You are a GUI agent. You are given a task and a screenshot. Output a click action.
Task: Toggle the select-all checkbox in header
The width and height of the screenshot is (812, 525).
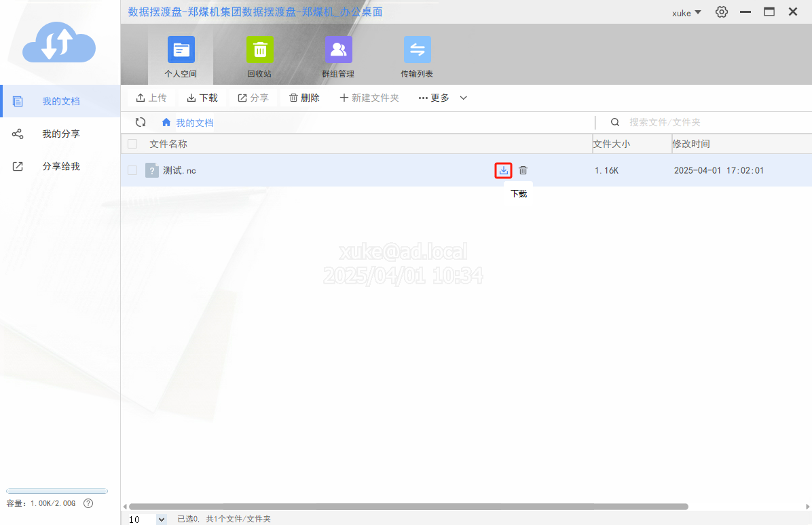[132, 144]
